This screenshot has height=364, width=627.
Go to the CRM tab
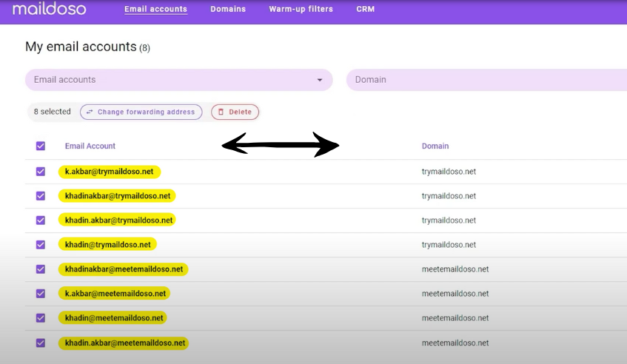pos(366,9)
